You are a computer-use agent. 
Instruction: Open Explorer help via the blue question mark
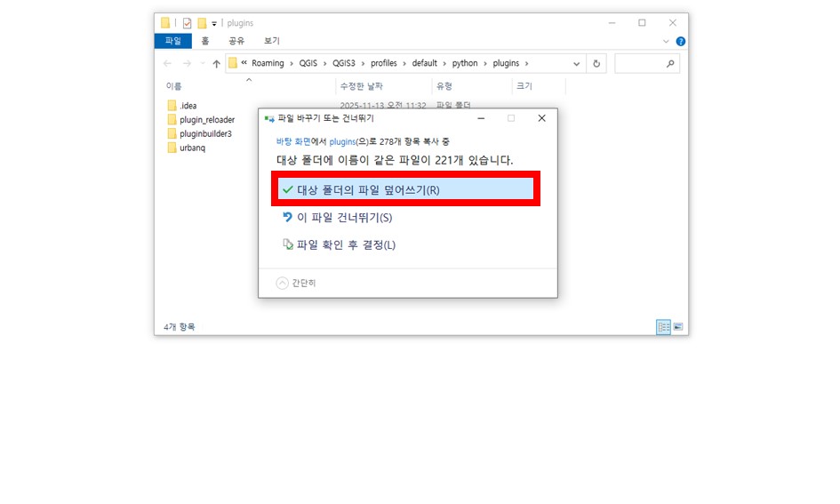point(680,41)
